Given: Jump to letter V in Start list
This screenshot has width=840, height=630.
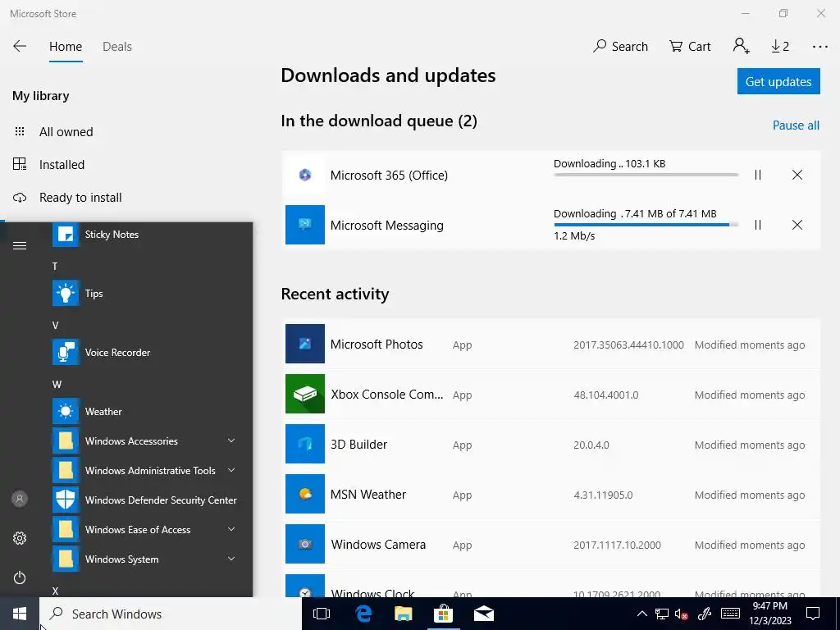Looking at the screenshot, I should (x=55, y=325).
